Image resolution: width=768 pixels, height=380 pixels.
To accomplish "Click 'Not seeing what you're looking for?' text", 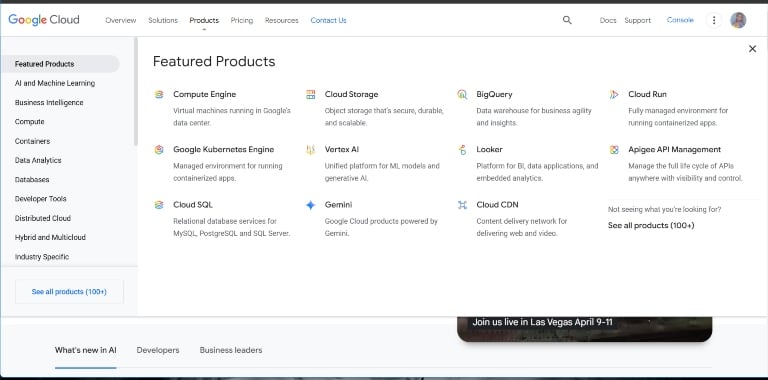I will (x=664, y=209).
